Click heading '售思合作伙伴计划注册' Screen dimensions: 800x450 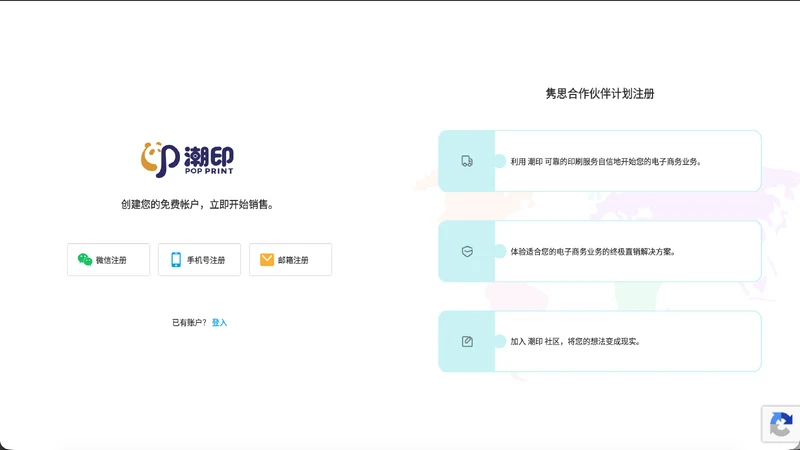pyautogui.click(x=599, y=93)
